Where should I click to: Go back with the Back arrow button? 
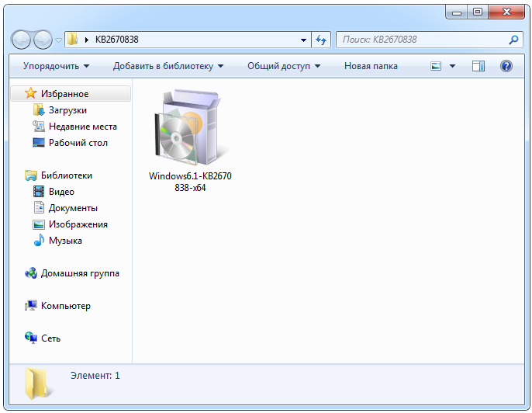(x=21, y=40)
